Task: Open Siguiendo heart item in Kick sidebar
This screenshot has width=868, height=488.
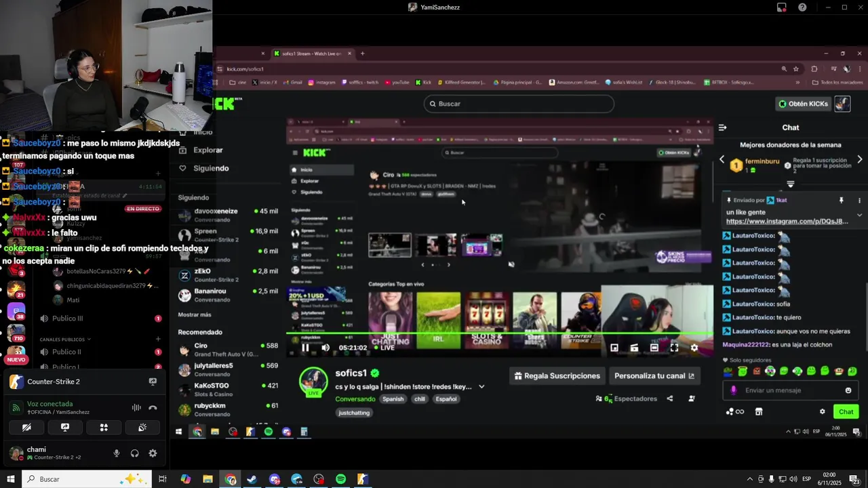Action: (205, 168)
